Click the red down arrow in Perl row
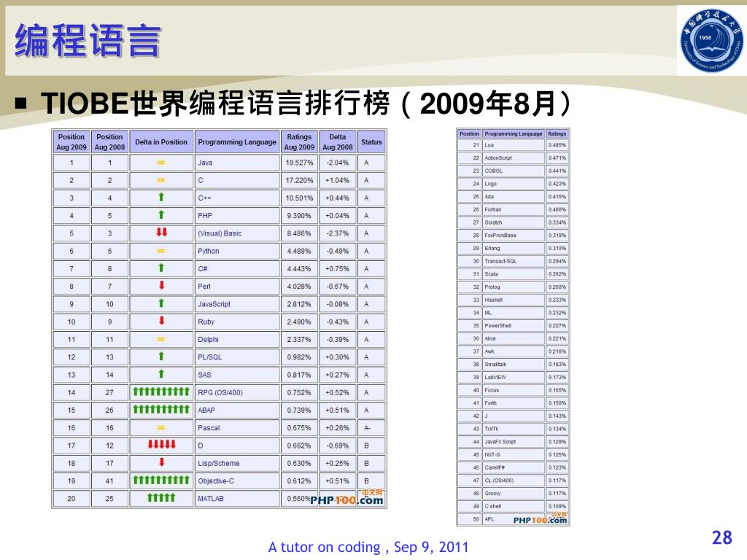Image resolution: width=747 pixels, height=560 pixels. pos(161,285)
